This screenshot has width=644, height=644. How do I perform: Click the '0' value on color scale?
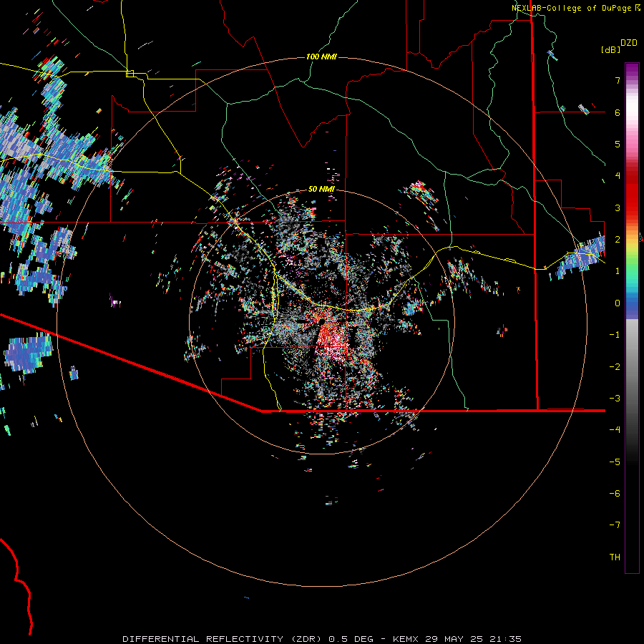(618, 303)
